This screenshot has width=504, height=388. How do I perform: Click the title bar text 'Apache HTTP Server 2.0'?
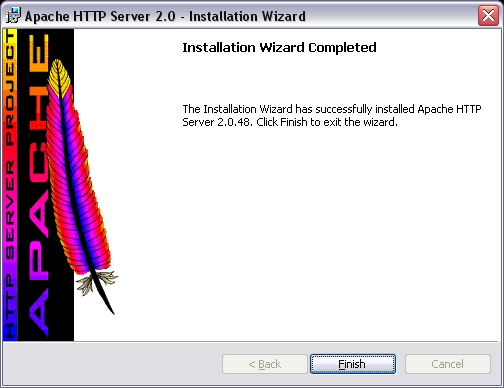coord(100,16)
